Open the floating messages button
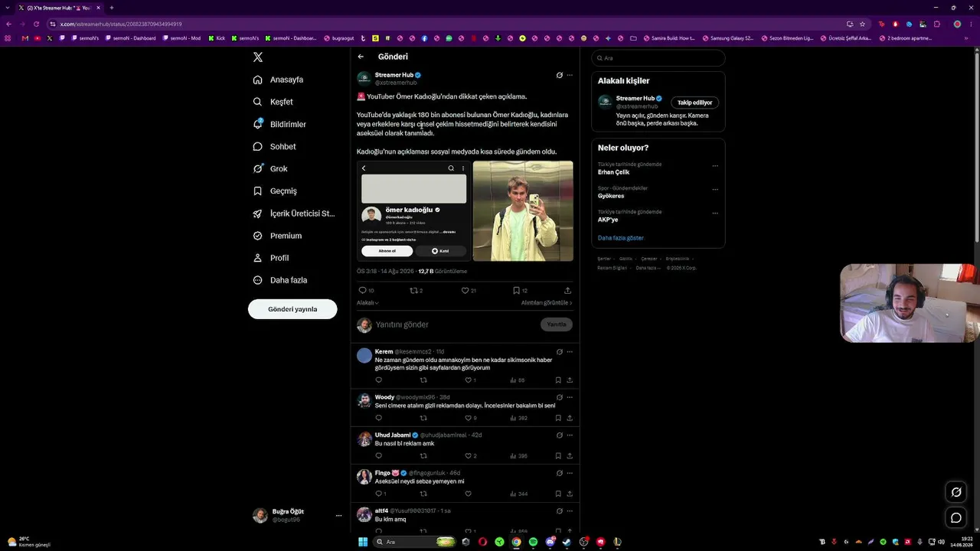 (x=956, y=518)
